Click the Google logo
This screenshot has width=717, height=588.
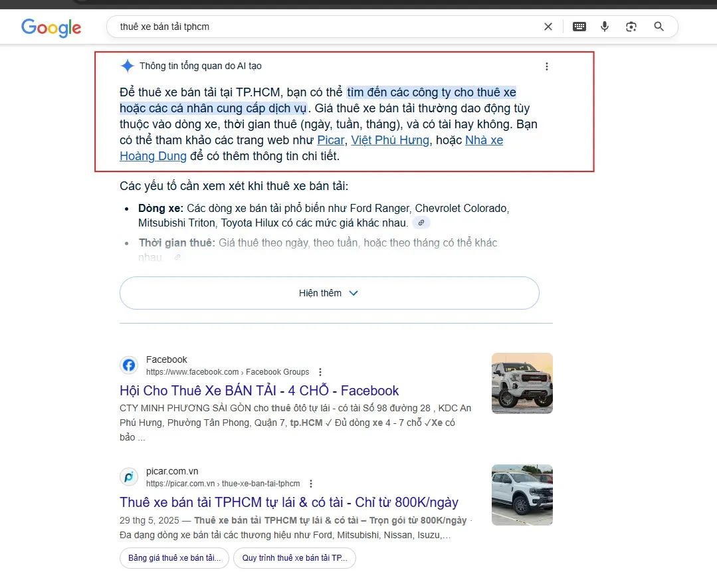(x=51, y=27)
